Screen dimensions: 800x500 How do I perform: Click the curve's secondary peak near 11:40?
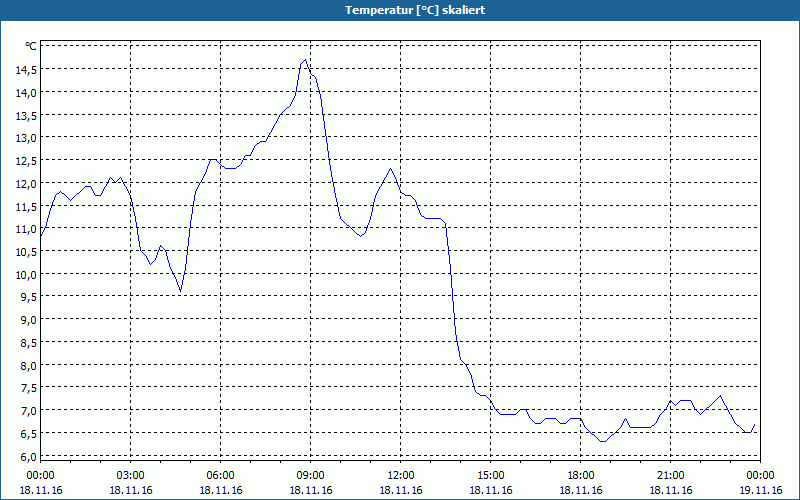[390, 168]
